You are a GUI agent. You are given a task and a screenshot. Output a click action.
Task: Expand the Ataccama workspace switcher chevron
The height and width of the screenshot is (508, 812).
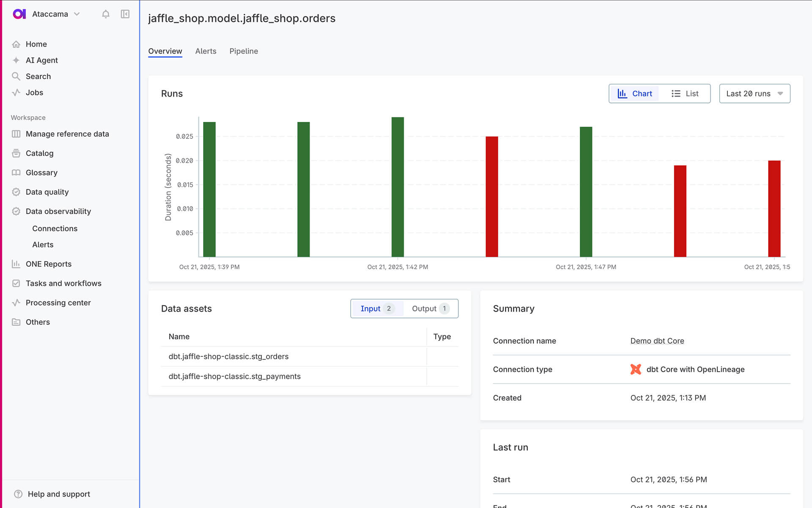[x=77, y=14]
